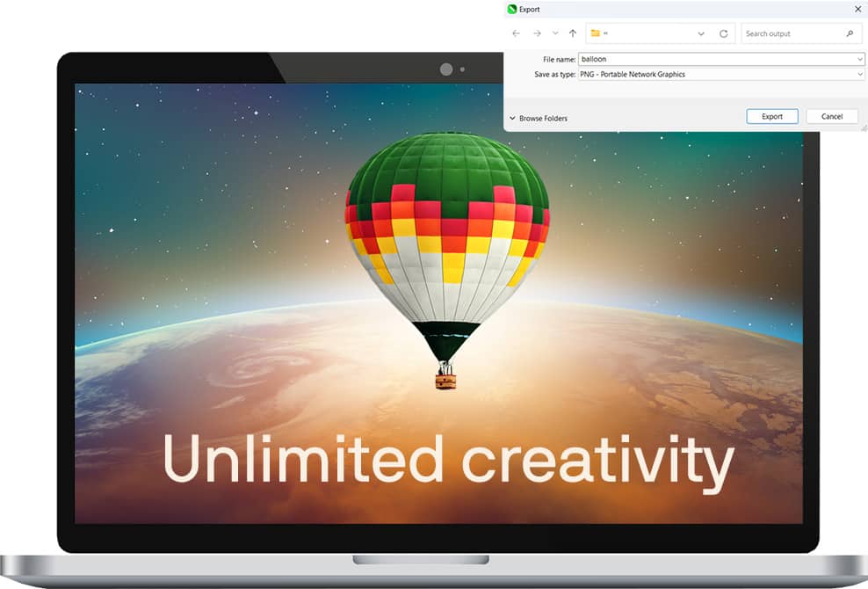
Task: Click the green Export dialog app icon
Action: 512,9
